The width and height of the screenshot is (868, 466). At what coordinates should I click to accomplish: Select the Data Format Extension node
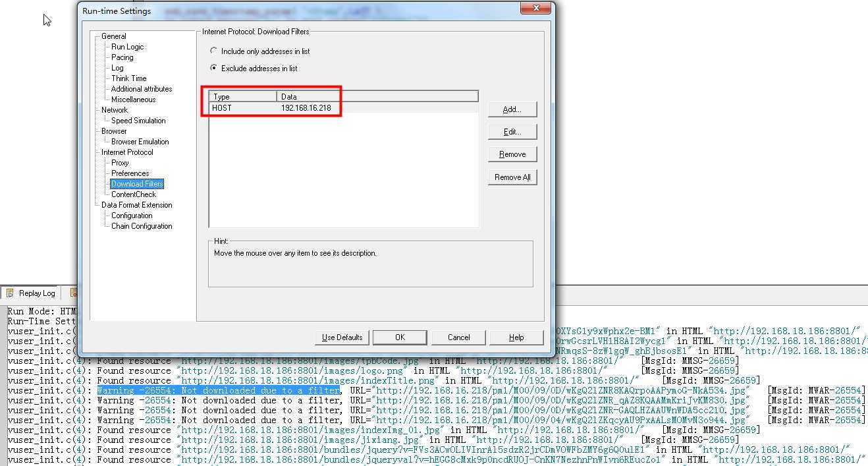136,205
